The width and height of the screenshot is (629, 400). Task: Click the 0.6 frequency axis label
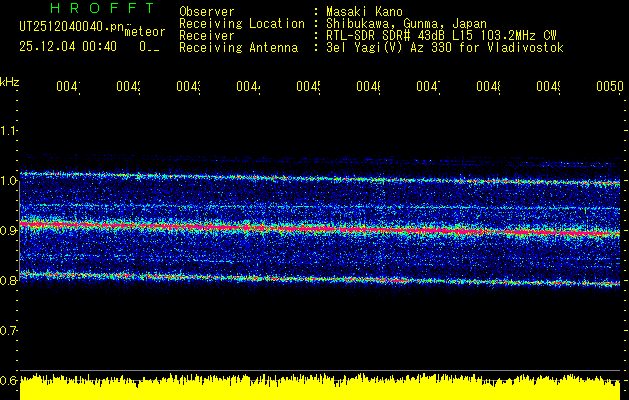[10, 380]
